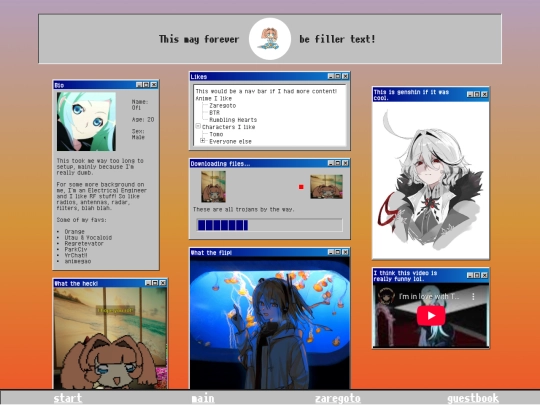540x405 pixels.
Task: Minimize the genshin window
Action: pyautogui.click(x=470, y=94)
